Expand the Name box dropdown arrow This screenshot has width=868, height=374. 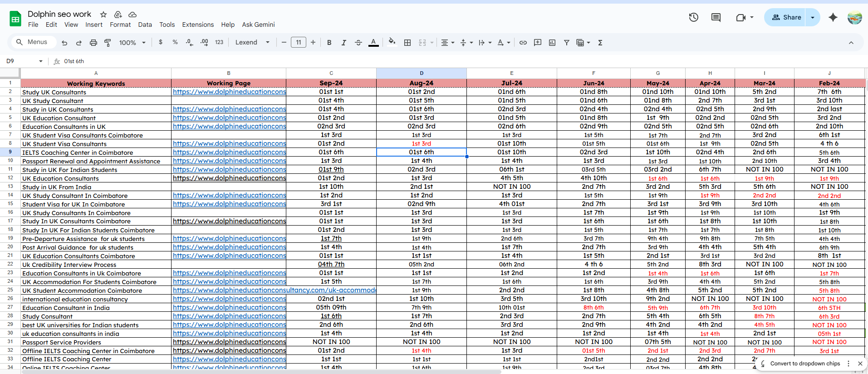[x=41, y=61]
